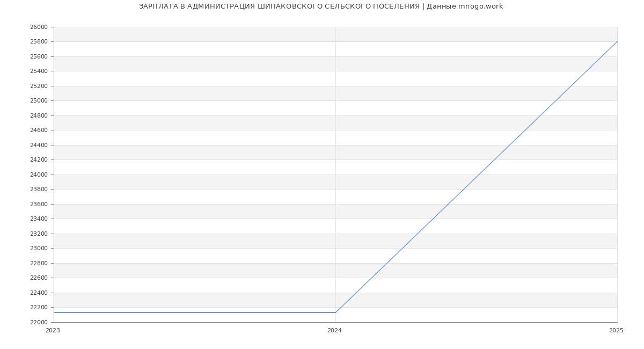The width and height of the screenshot is (644, 349).
Task: Click the line's data point at 2024
Action: [335, 312]
